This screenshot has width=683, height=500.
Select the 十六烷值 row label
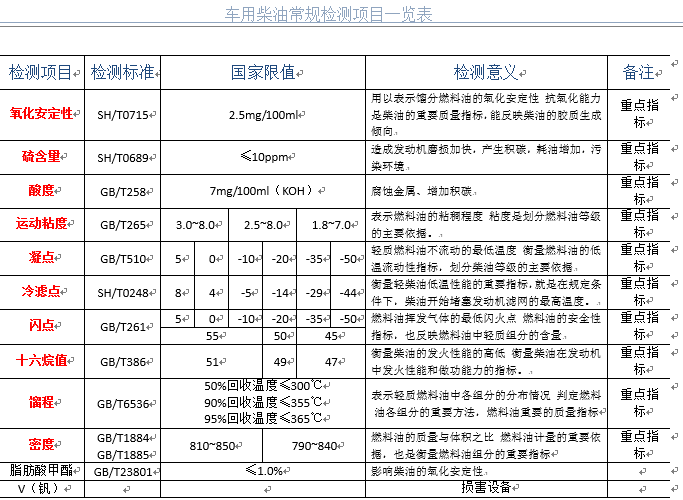(41, 360)
